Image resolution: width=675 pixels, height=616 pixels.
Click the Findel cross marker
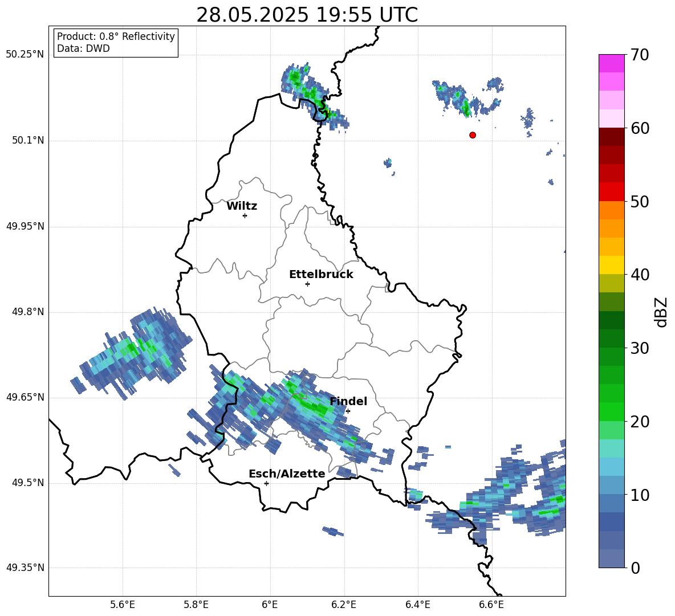coord(348,411)
